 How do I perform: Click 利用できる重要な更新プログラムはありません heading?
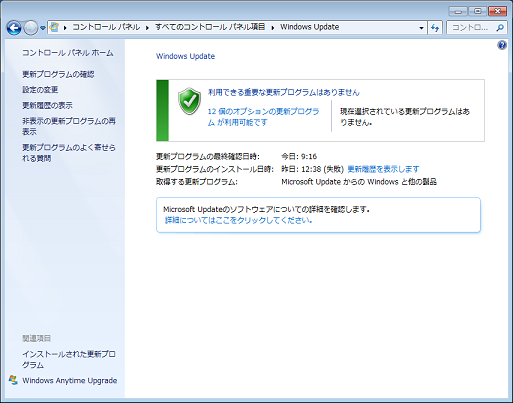pos(284,92)
